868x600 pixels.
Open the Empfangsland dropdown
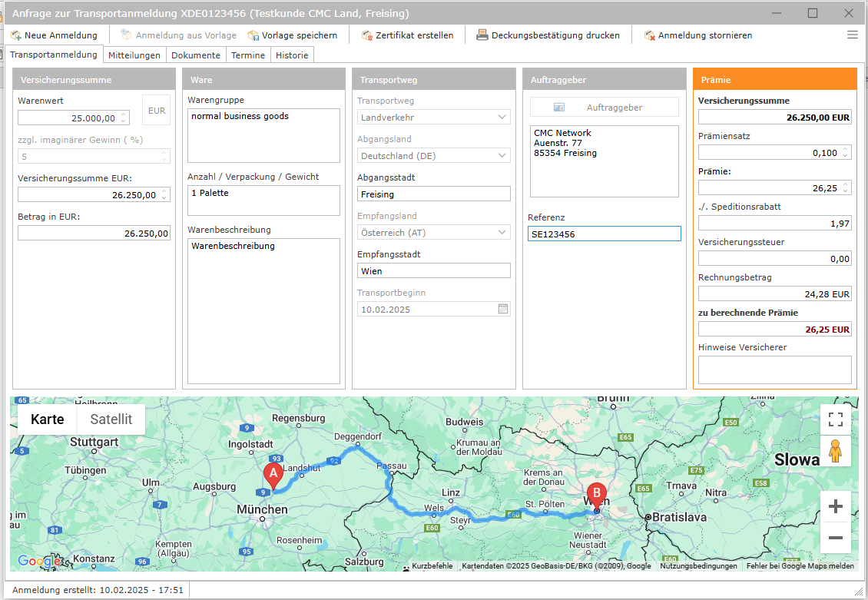[x=502, y=232]
